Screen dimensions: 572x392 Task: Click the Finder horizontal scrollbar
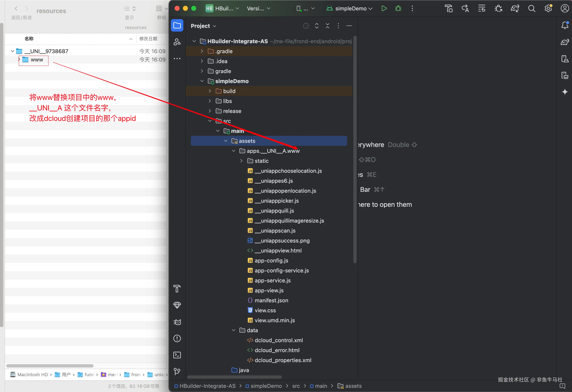(50, 366)
